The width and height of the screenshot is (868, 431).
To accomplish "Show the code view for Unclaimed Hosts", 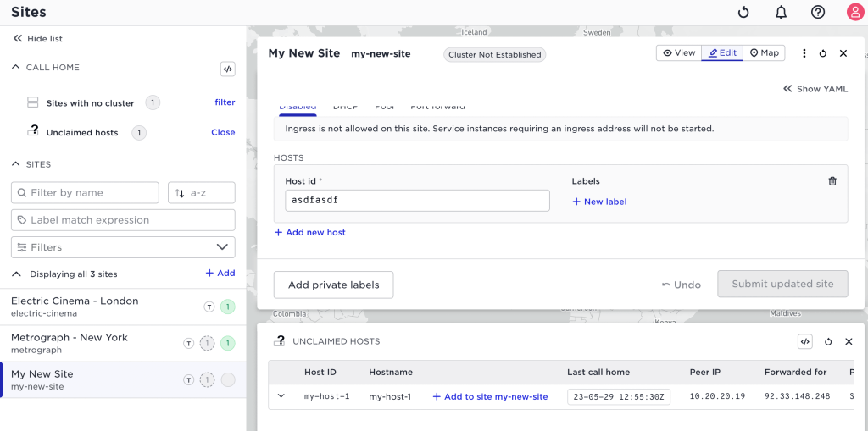I will coord(805,341).
